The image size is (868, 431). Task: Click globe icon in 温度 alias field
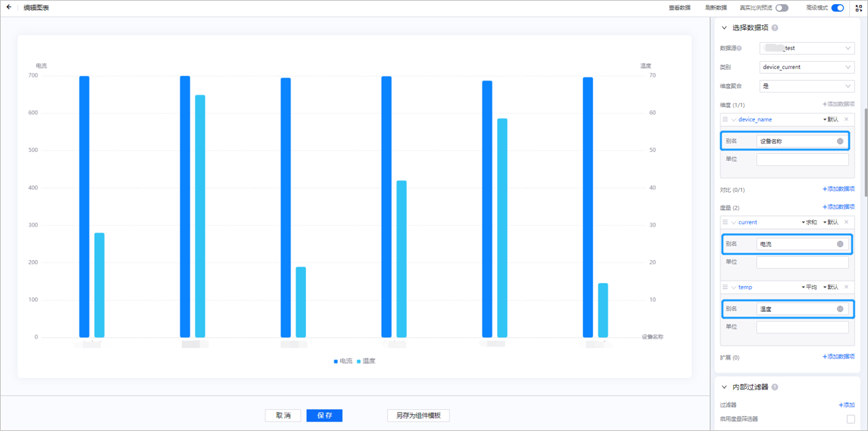pyautogui.click(x=840, y=309)
